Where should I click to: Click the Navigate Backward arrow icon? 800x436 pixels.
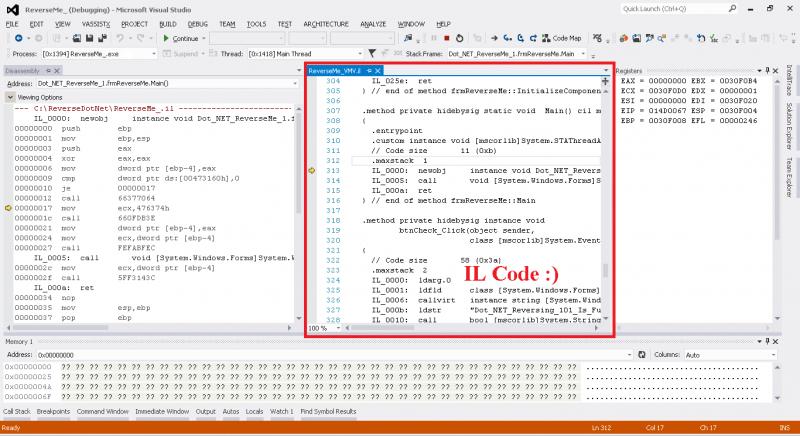tap(18, 38)
